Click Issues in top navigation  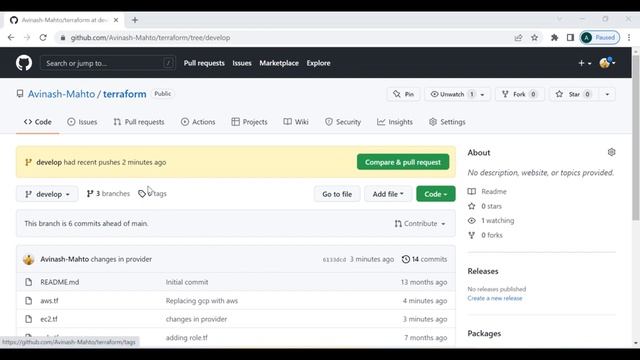[242, 63]
